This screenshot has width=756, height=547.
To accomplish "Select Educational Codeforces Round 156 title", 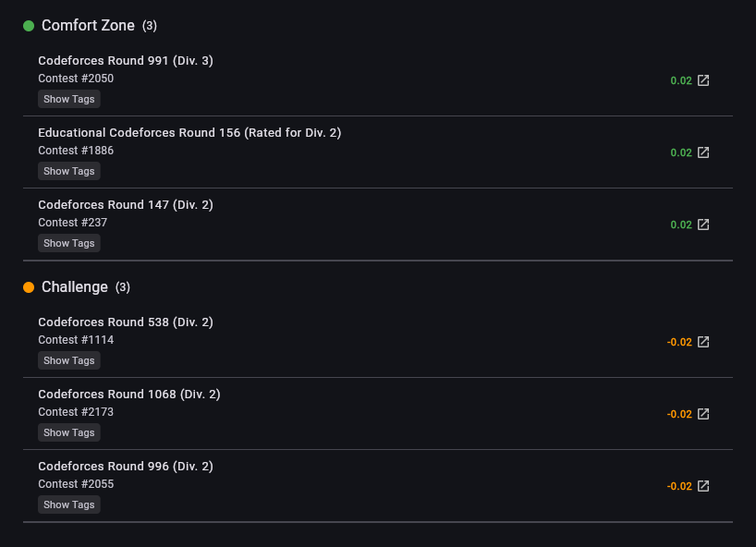I will point(189,133).
